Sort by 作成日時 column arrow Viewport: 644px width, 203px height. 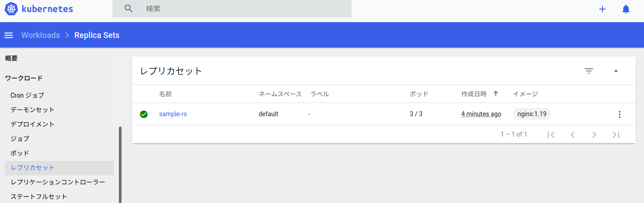click(495, 94)
